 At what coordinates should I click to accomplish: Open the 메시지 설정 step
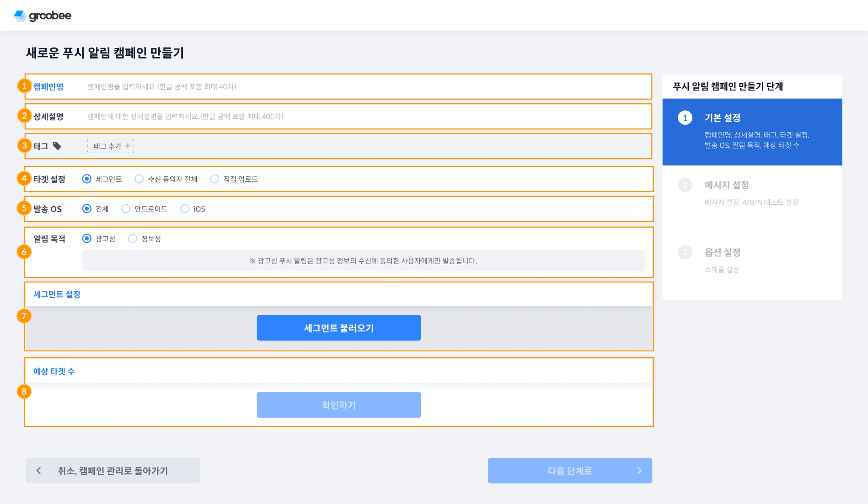click(726, 185)
